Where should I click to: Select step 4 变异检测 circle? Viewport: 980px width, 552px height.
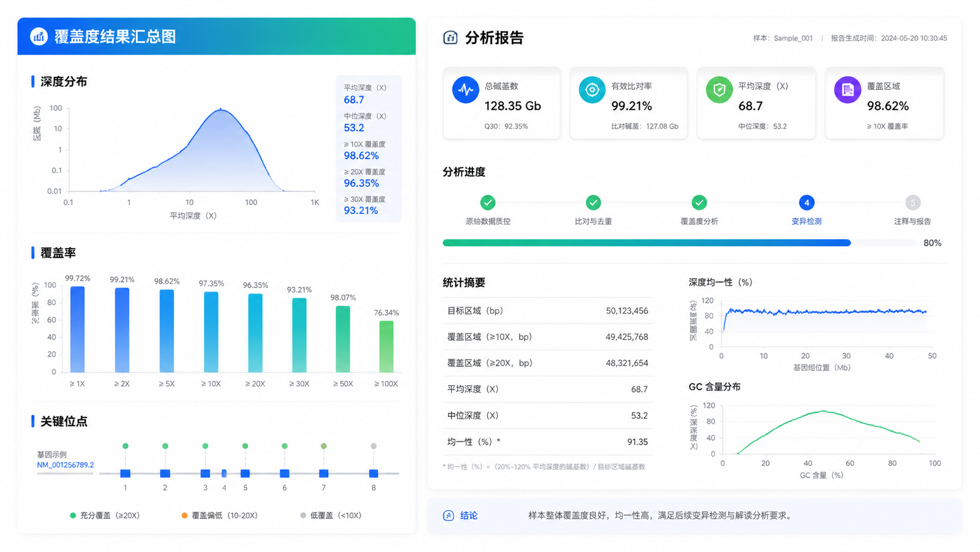(x=807, y=202)
